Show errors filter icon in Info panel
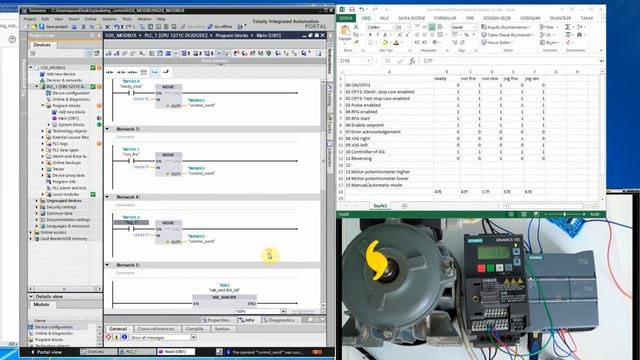This screenshot has height=360, width=640. click(x=109, y=337)
